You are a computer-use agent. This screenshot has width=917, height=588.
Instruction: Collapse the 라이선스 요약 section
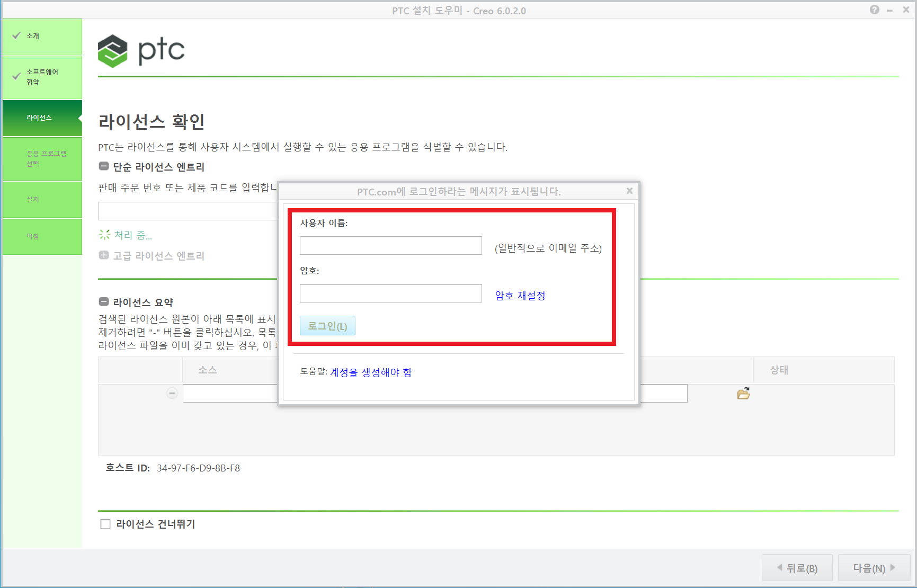(x=104, y=302)
